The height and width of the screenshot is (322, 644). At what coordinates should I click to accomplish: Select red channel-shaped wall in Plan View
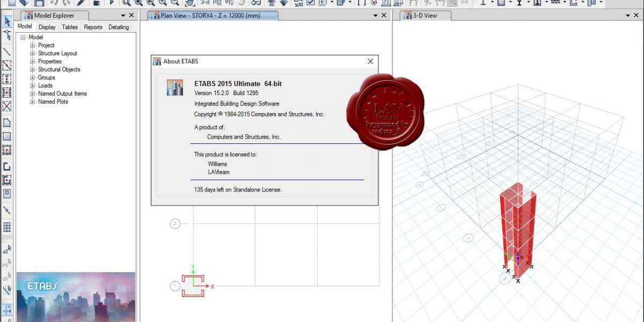tap(194, 286)
